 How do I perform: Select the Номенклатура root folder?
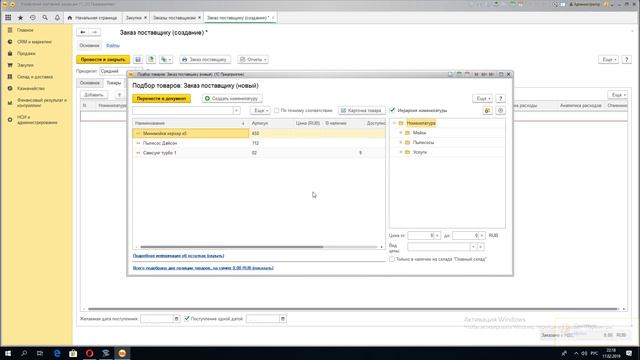click(421, 123)
